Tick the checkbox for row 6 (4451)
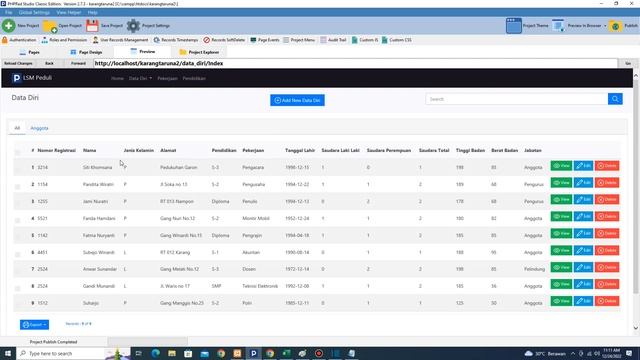The width and height of the screenshot is (640, 360). 18,254
